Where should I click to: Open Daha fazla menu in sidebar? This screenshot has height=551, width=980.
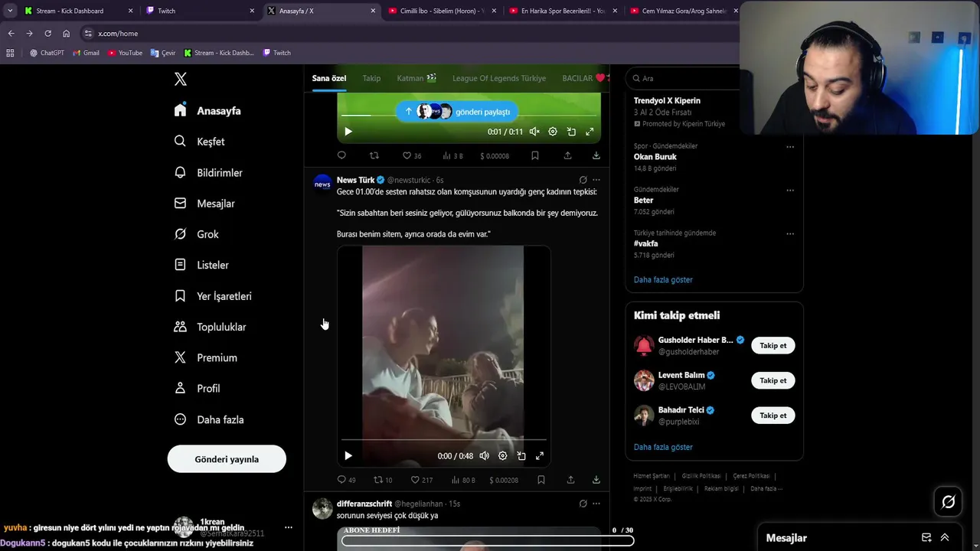coord(209,419)
